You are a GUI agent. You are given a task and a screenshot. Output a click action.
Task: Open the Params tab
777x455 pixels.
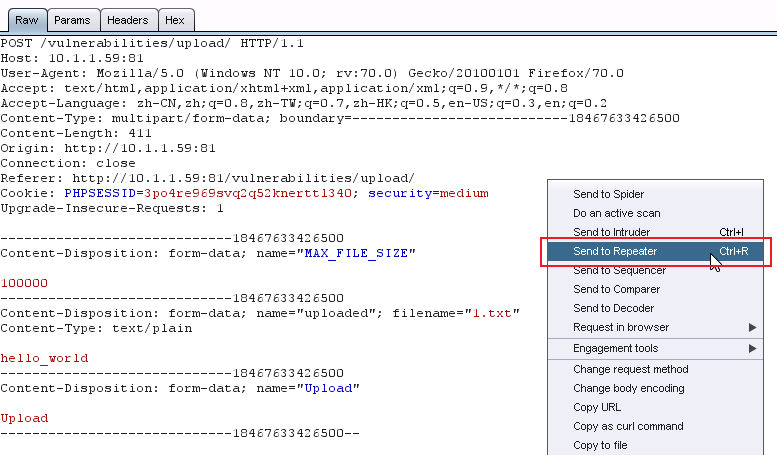tap(72, 20)
